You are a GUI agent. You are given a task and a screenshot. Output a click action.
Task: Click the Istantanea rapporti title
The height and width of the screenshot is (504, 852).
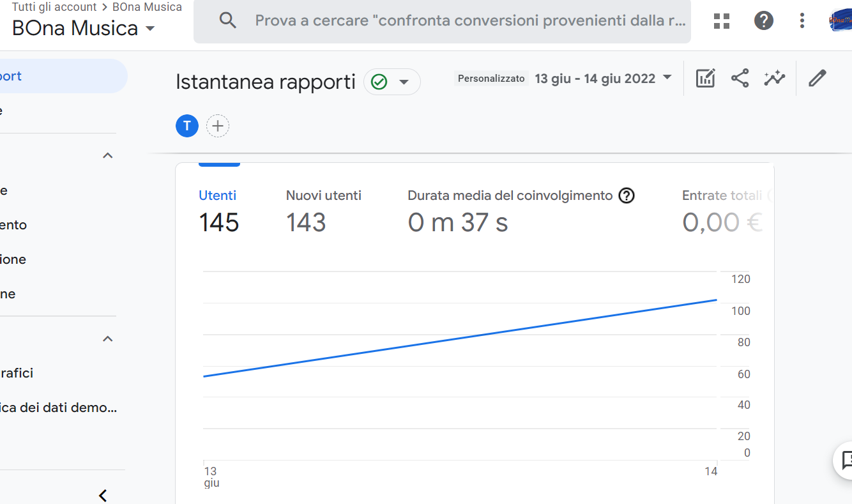coord(265,82)
